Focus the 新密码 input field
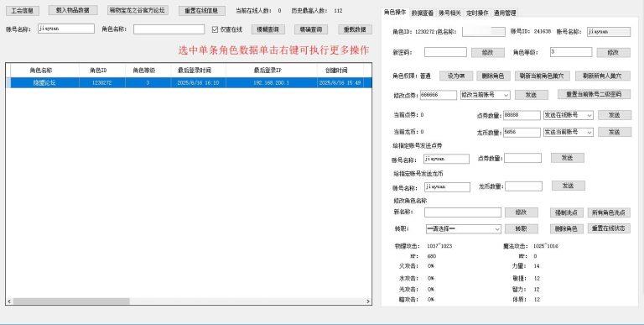 [445, 52]
